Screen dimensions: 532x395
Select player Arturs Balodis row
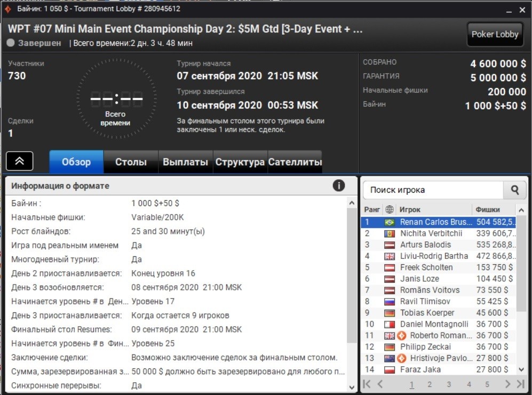(439, 244)
